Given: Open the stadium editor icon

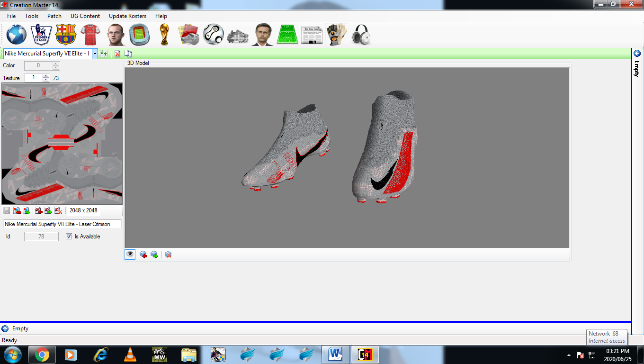Looking at the screenshot, I should click(140, 35).
